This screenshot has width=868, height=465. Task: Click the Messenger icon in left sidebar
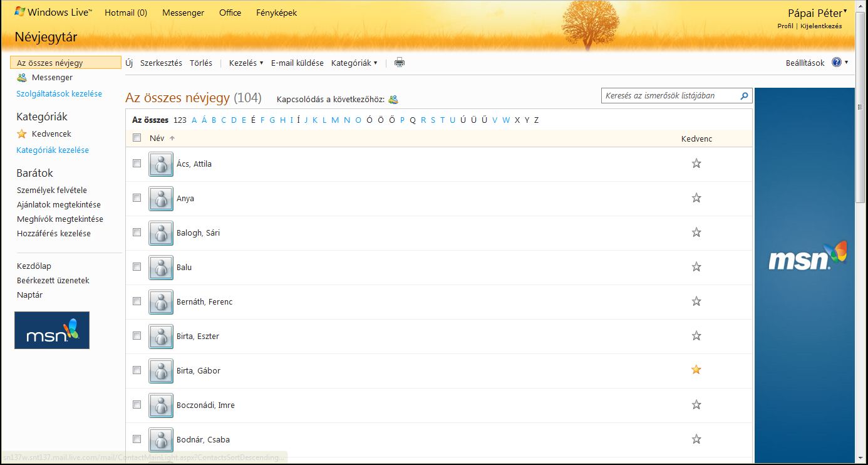(x=22, y=78)
